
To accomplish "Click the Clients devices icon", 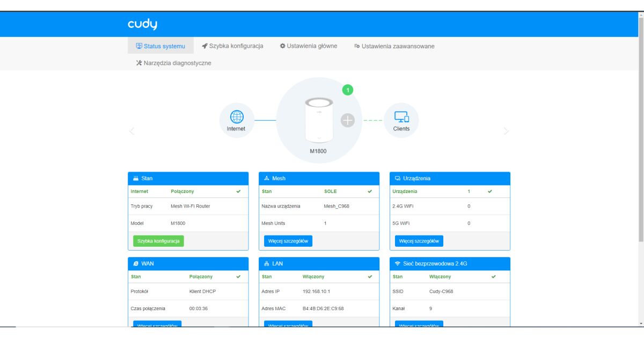I will (x=401, y=117).
